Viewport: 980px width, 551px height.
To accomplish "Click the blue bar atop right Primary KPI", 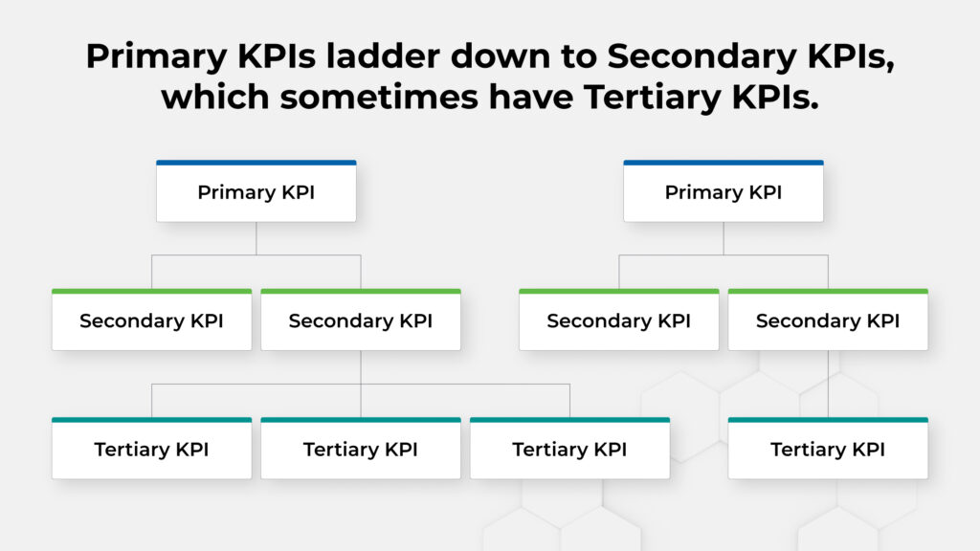I will [724, 163].
